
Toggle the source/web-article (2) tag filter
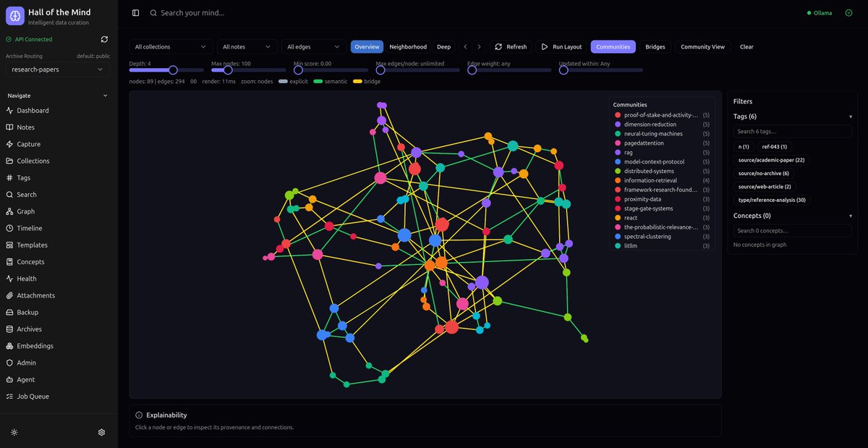[x=765, y=187]
